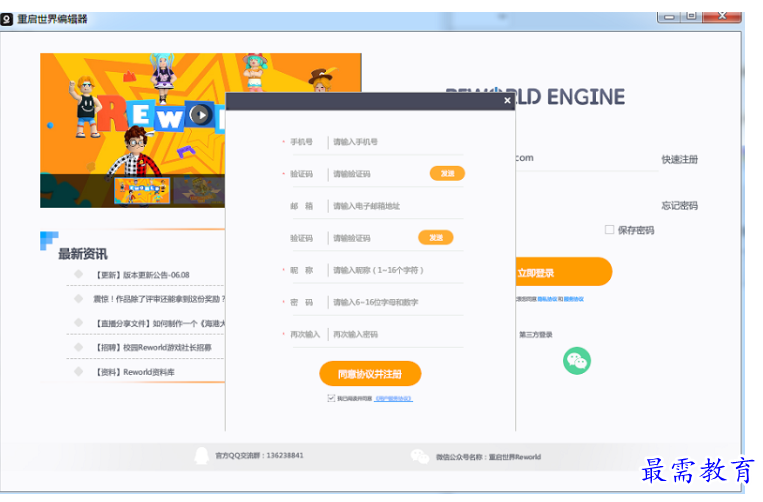Image resolution: width=763 pixels, height=502 pixels.
Task: Click 快速注册 link
Action: click(x=679, y=160)
